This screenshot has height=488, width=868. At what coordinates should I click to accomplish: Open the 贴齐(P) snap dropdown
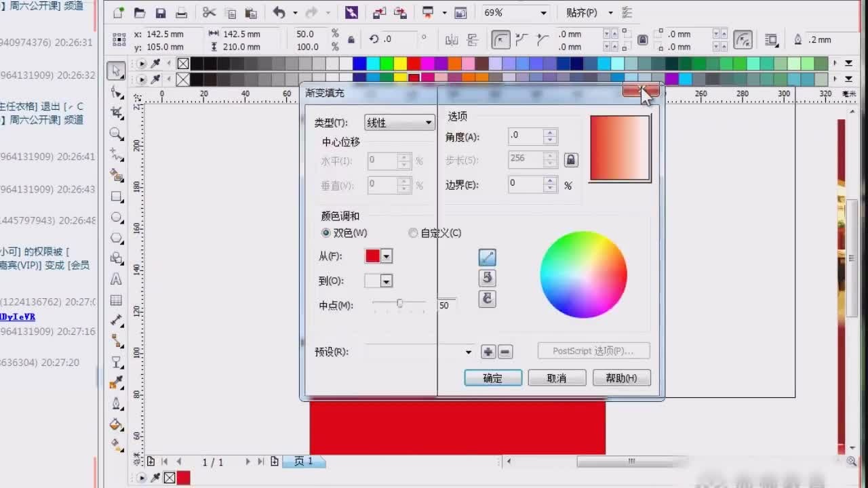(610, 13)
